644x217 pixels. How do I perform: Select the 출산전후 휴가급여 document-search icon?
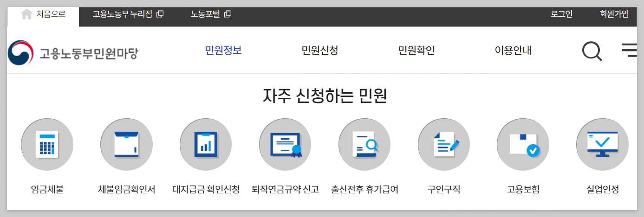[364, 144]
